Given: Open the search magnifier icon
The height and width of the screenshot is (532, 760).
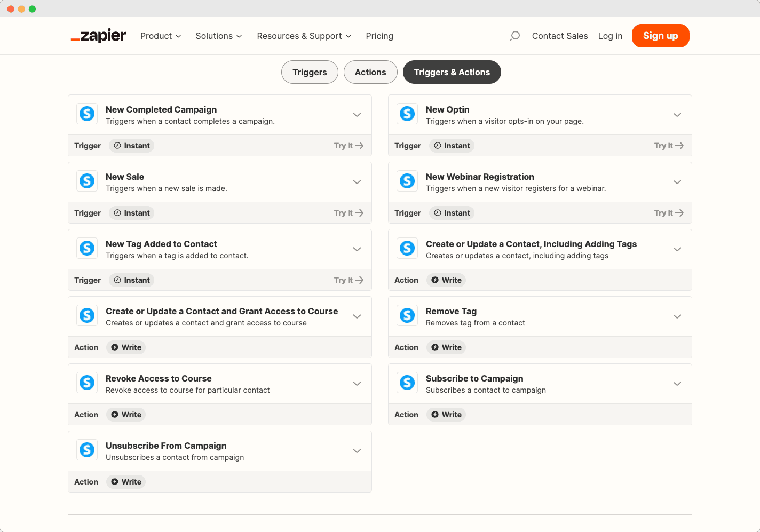Looking at the screenshot, I should (514, 36).
